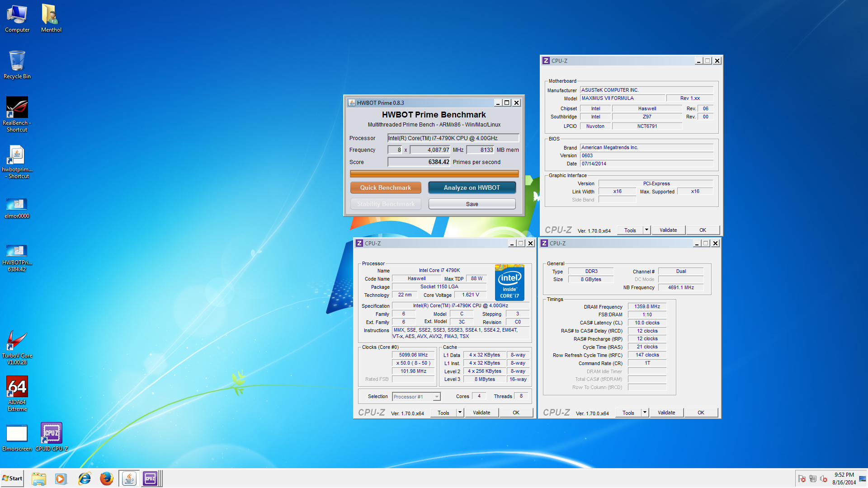The image size is (868, 488).
Task: Click Validate in processor CPU-Z window
Action: [481, 413]
